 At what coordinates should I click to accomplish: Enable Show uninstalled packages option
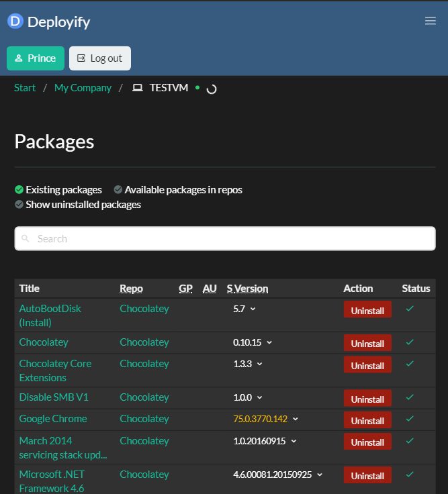pos(78,205)
